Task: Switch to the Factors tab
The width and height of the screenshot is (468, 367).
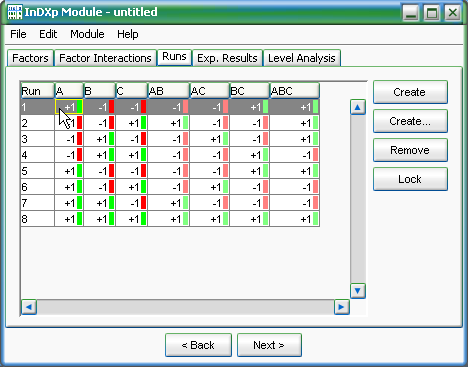Action: 30,58
